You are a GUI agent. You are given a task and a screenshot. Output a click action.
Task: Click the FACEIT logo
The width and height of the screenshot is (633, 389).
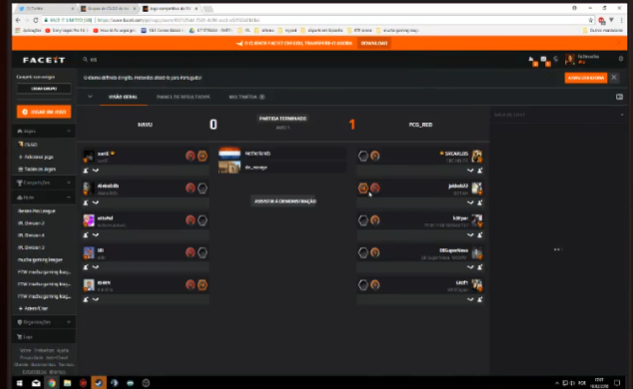click(44, 60)
